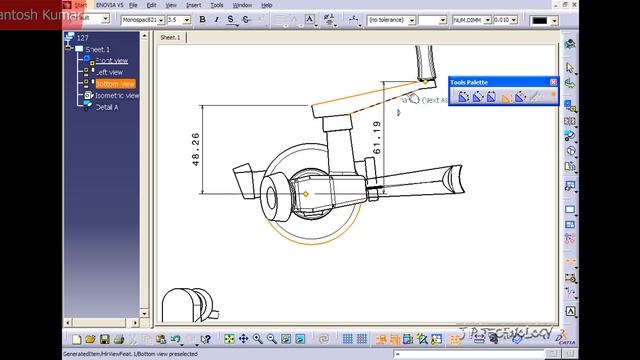The width and height of the screenshot is (640, 360).
Task: Click the command input field in the status bar
Action: point(469,354)
